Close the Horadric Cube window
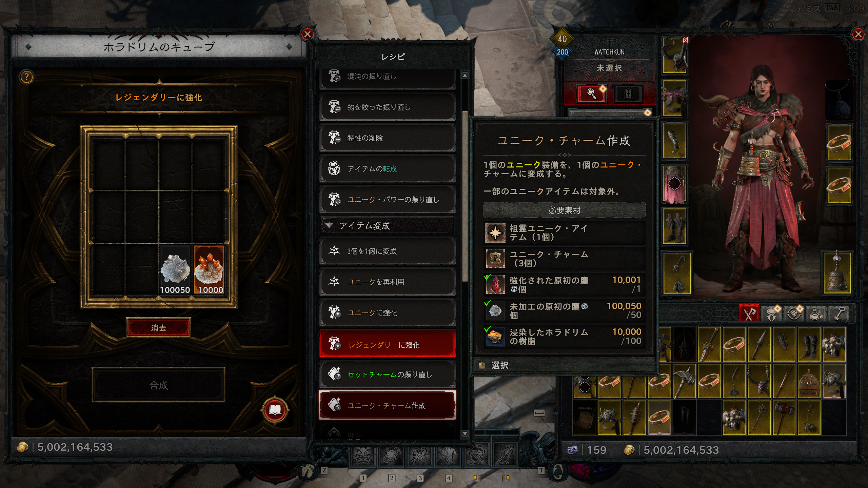 tap(308, 34)
